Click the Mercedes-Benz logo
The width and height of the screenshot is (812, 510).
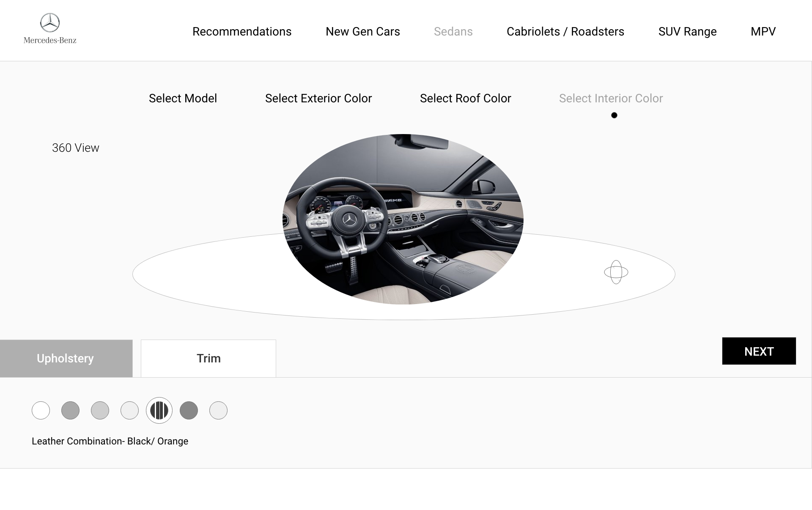click(50, 29)
